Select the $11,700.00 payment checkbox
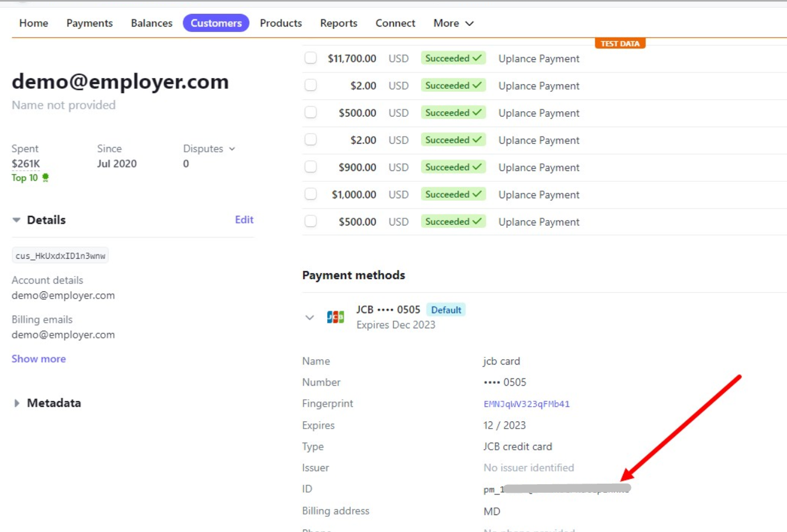The height and width of the screenshot is (532, 787). tap(310, 58)
